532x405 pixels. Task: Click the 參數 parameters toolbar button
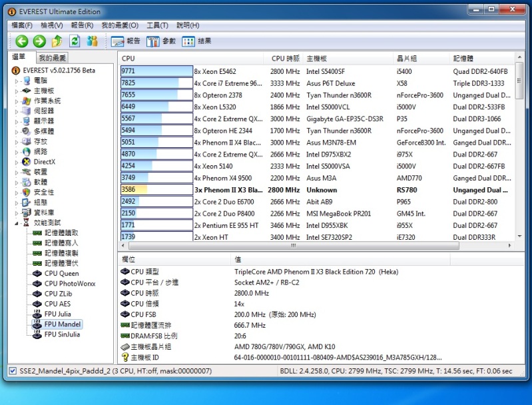point(161,41)
